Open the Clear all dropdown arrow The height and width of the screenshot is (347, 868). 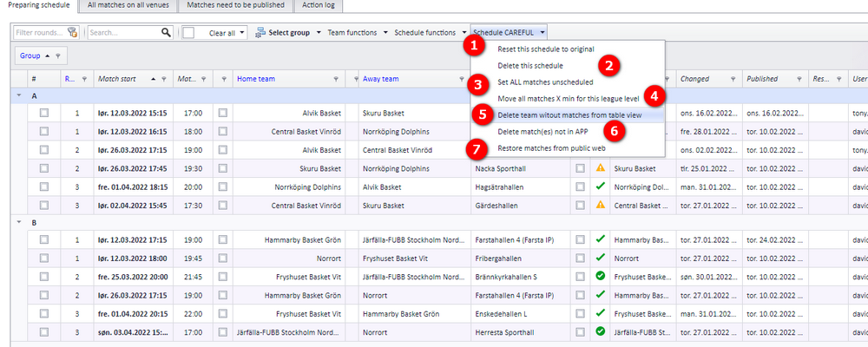coord(243,33)
